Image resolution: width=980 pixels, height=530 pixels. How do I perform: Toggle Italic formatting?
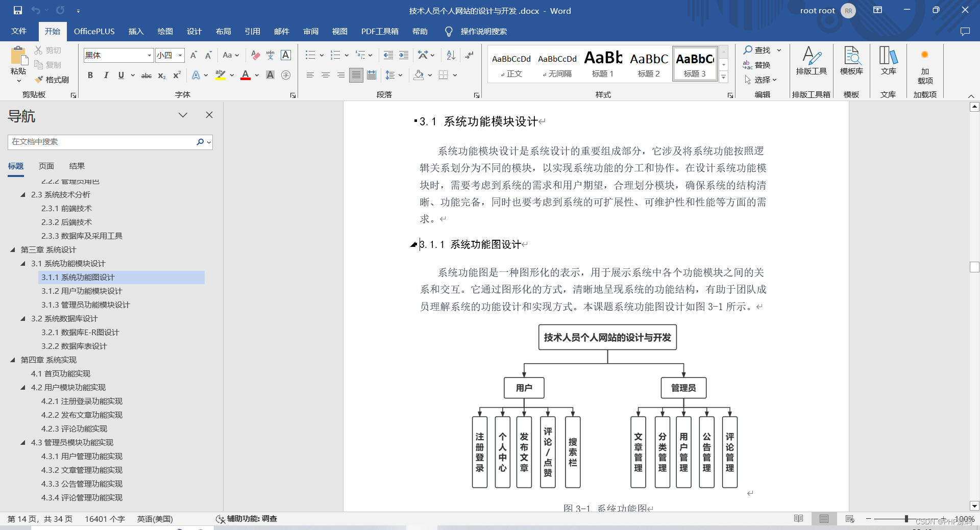(x=106, y=75)
